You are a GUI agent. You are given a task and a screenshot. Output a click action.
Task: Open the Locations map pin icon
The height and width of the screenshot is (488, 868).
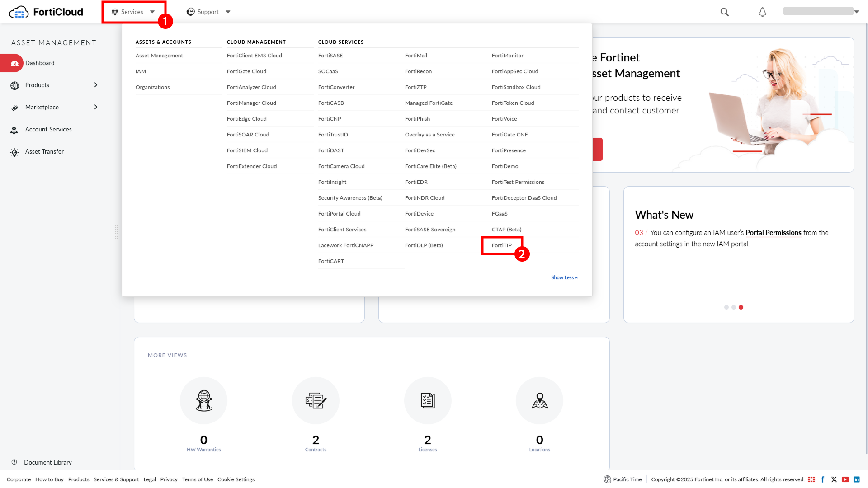[539, 400]
